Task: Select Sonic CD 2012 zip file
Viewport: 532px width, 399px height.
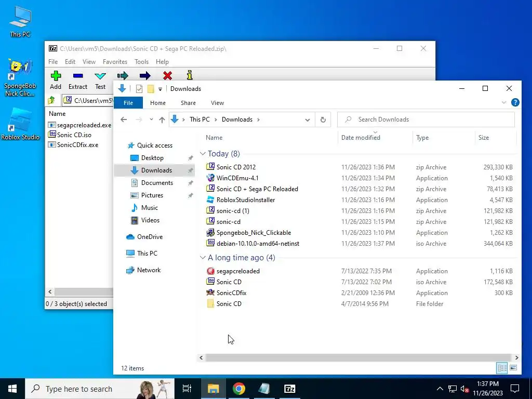Action: [236, 167]
